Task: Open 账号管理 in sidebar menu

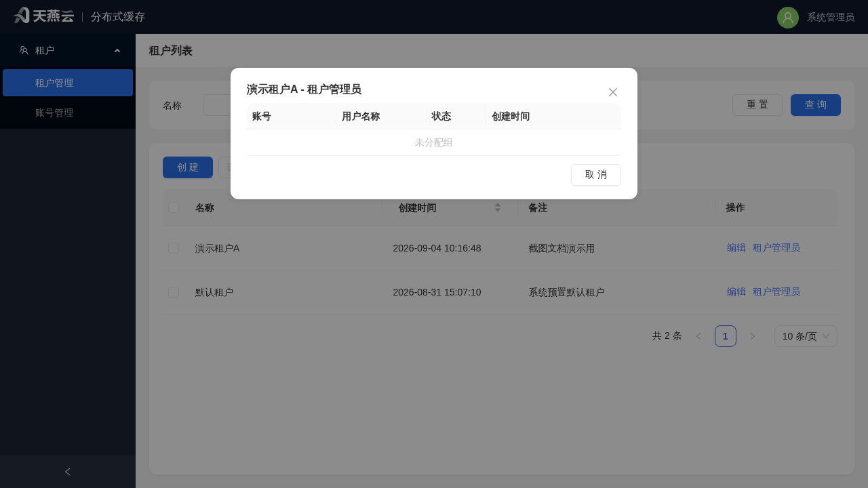Action: [68, 113]
